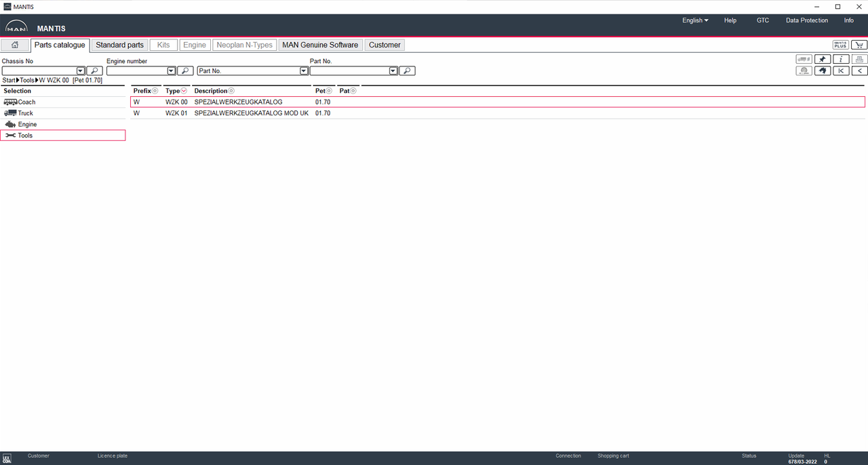Click the Selection panel header
The width and height of the screenshot is (868, 465).
pyautogui.click(x=63, y=91)
